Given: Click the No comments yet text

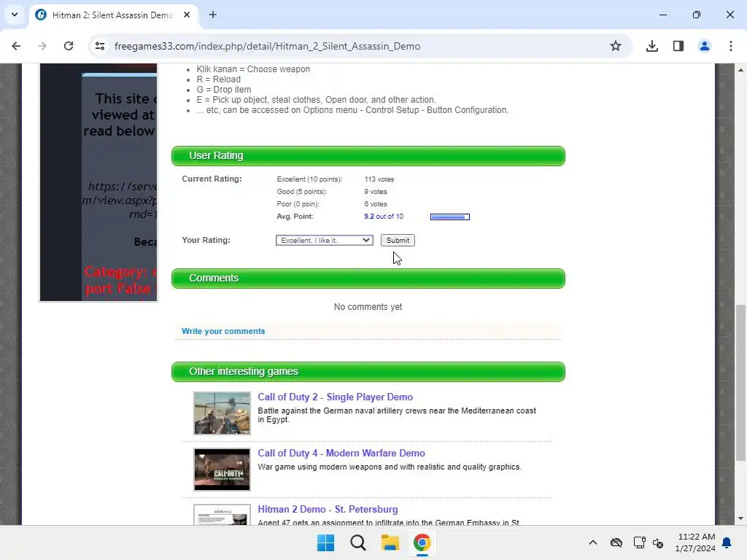Looking at the screenshot, I should pyautogui.click(x=368, y=307).
